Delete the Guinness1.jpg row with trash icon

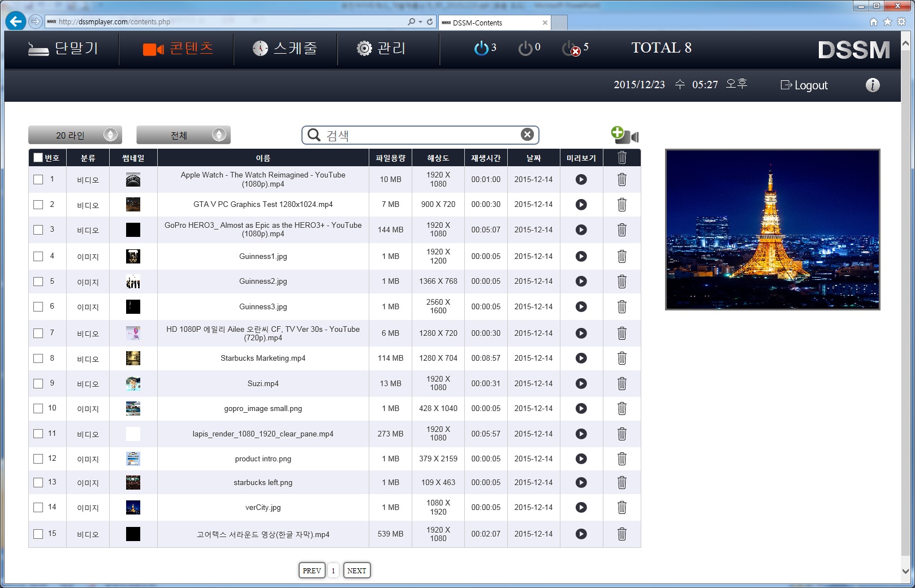(x=621, y=257)
